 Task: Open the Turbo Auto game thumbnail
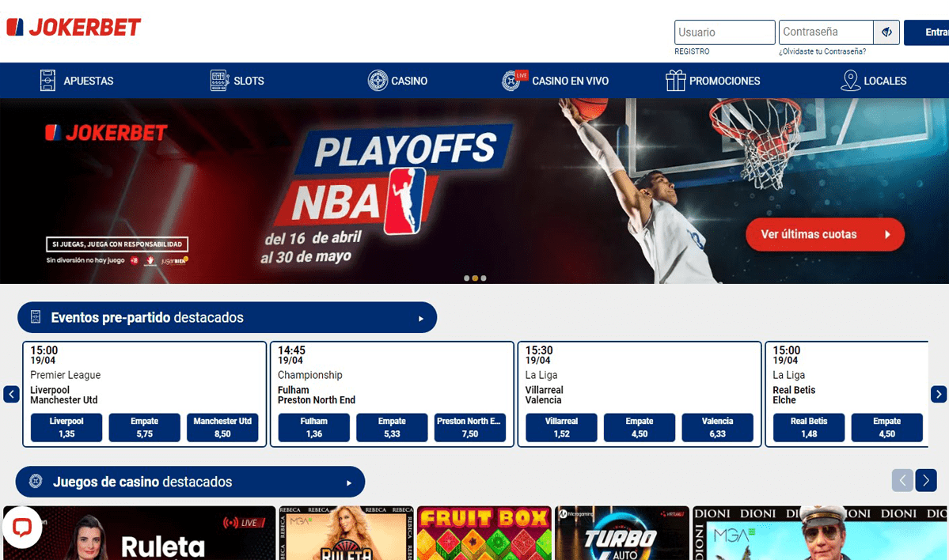coord(622,533)
